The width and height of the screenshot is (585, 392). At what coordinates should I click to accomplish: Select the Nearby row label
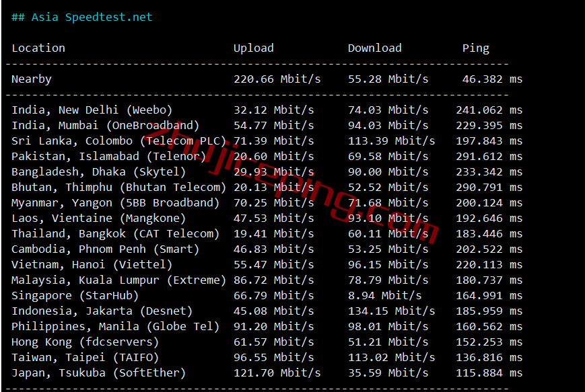point(32,79)
